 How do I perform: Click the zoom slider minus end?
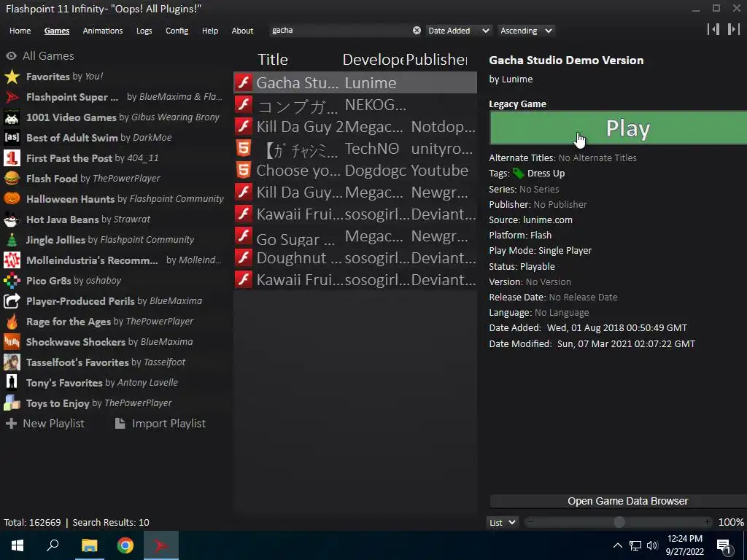[531, 522]
